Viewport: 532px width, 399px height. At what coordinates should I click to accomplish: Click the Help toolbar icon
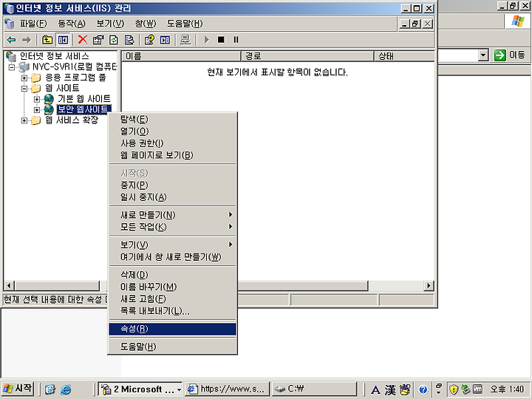tap(149, 40)
